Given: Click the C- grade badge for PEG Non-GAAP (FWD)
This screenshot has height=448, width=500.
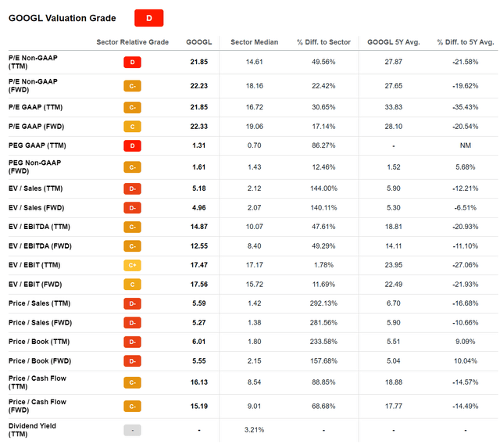Looking at the screenshot, I should [132, 167].
